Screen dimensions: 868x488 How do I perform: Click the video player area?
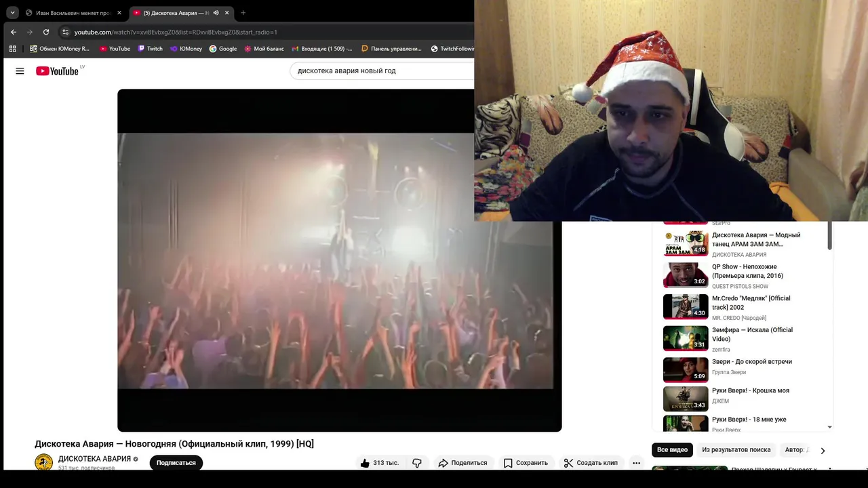coord(339,260)
